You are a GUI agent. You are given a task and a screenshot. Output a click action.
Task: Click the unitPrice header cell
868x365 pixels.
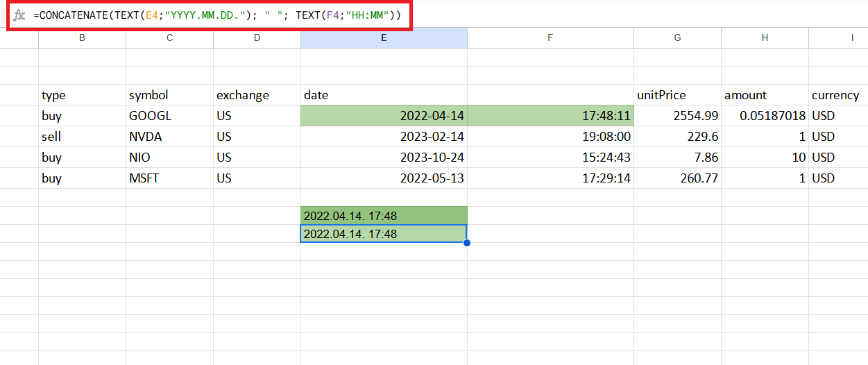click(677, 95)
